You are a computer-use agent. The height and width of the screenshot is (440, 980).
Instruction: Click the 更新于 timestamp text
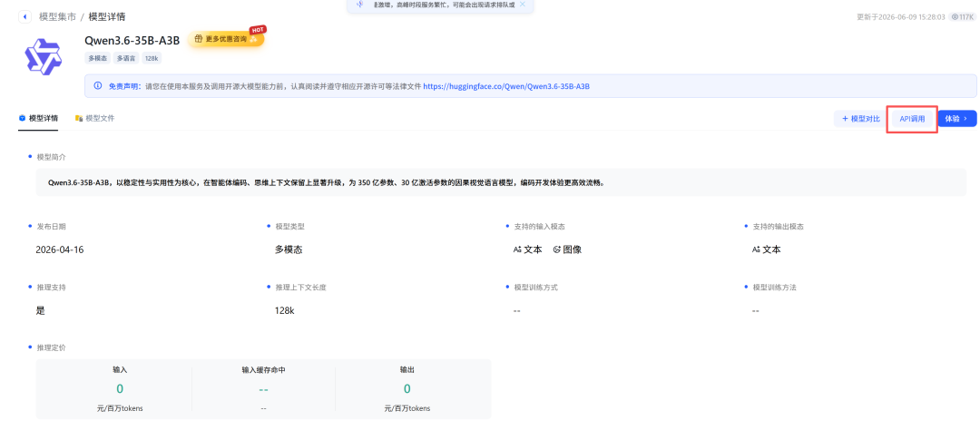901,17
